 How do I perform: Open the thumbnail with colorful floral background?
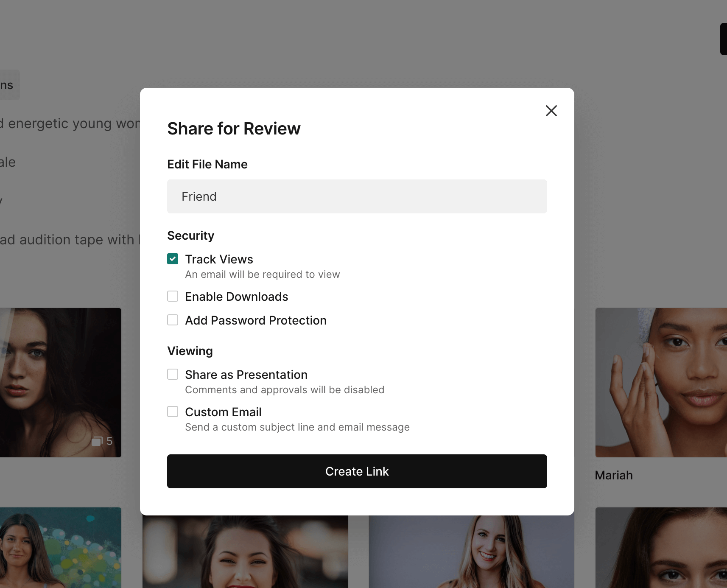tap(60, 547)
